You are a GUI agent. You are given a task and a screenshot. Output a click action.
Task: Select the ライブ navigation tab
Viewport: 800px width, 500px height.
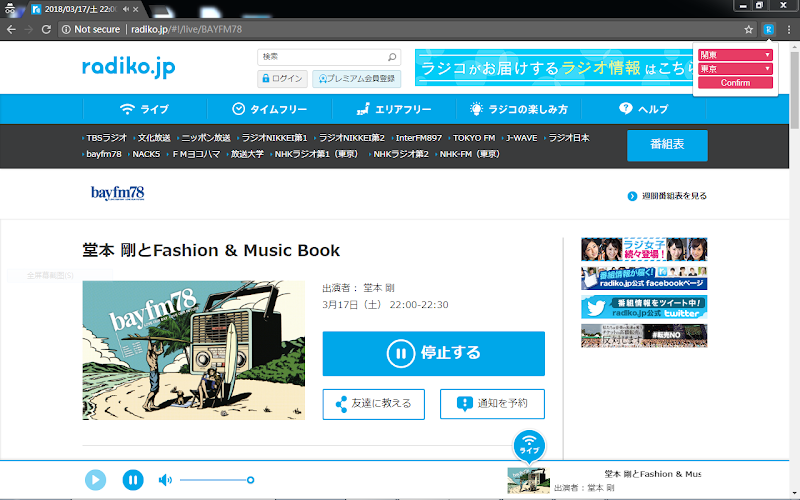click(x=144, y=109)
